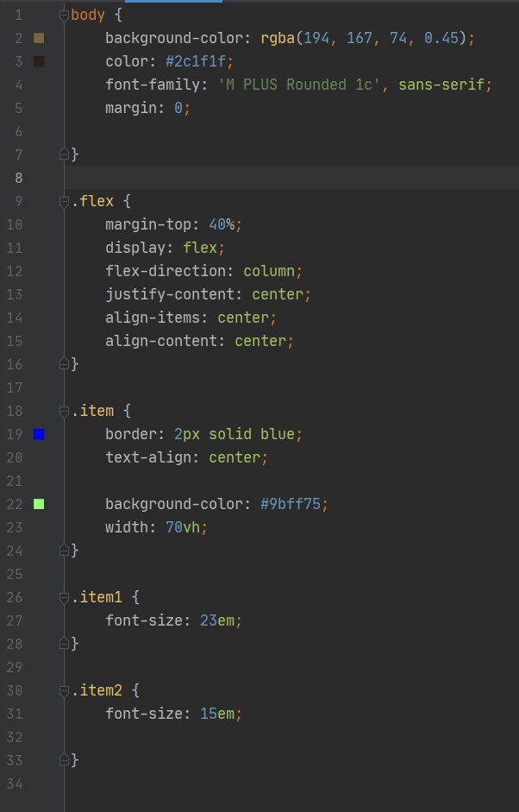Click line number 8 in the gutter
The width and height of the screenshot is (519, 812).
19,178
